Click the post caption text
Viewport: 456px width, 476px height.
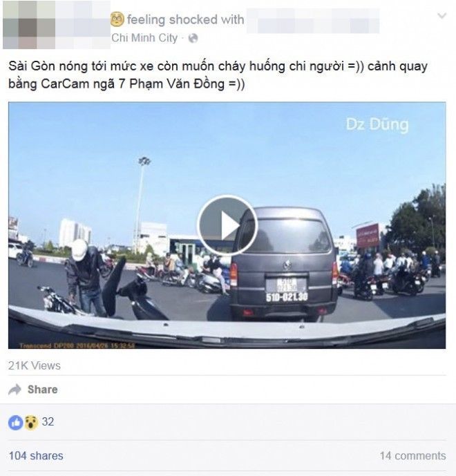point(218,75)
